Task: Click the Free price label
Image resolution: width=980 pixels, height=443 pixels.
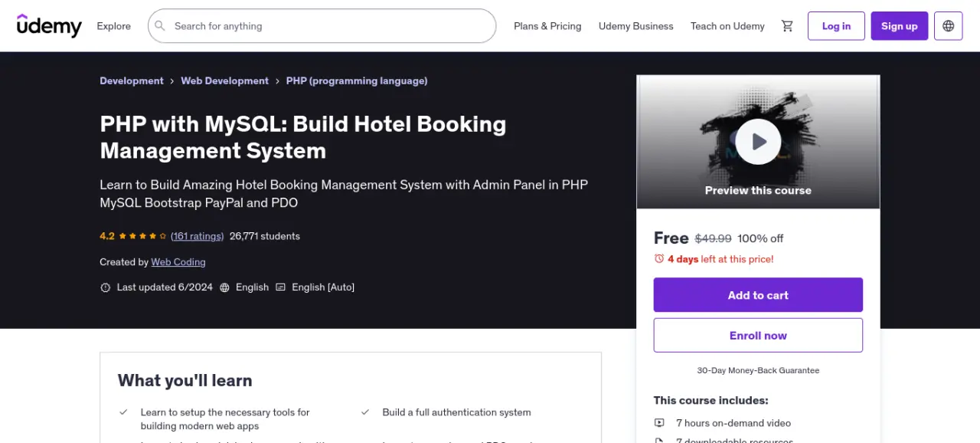Action: (671, 238)
